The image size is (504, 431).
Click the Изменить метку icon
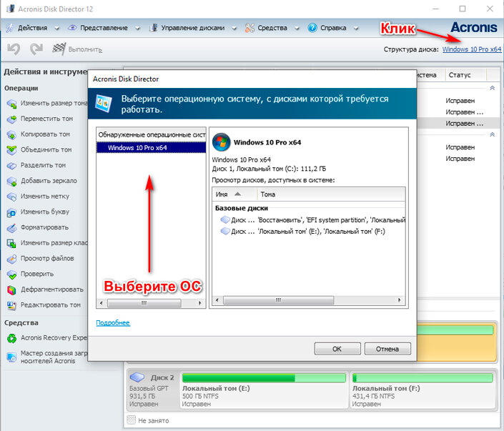(11, 197)
